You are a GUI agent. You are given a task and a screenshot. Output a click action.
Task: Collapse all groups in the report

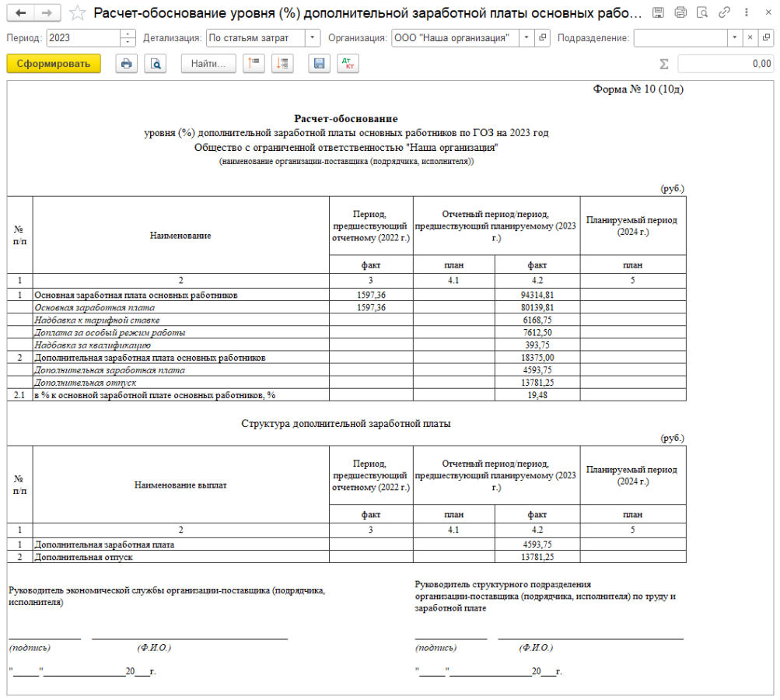254,65
